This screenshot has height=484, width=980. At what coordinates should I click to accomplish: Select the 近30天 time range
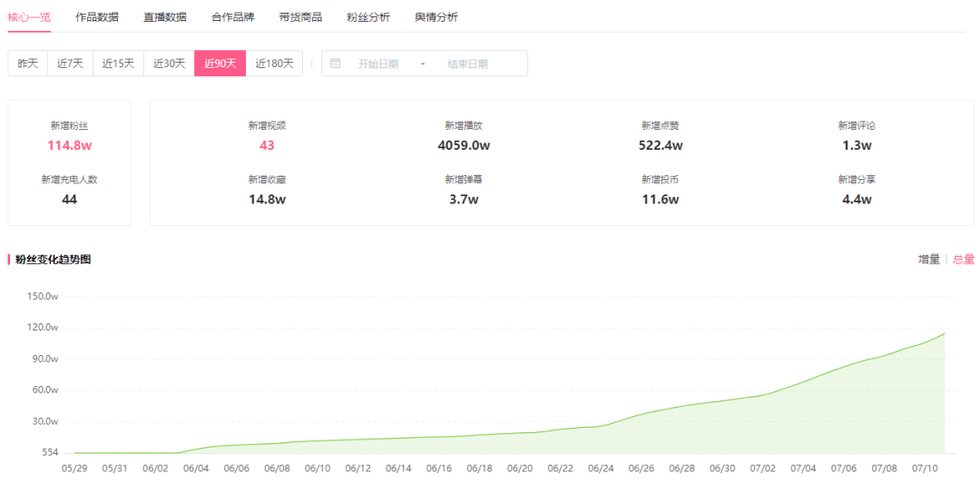(x=170, y=64)
